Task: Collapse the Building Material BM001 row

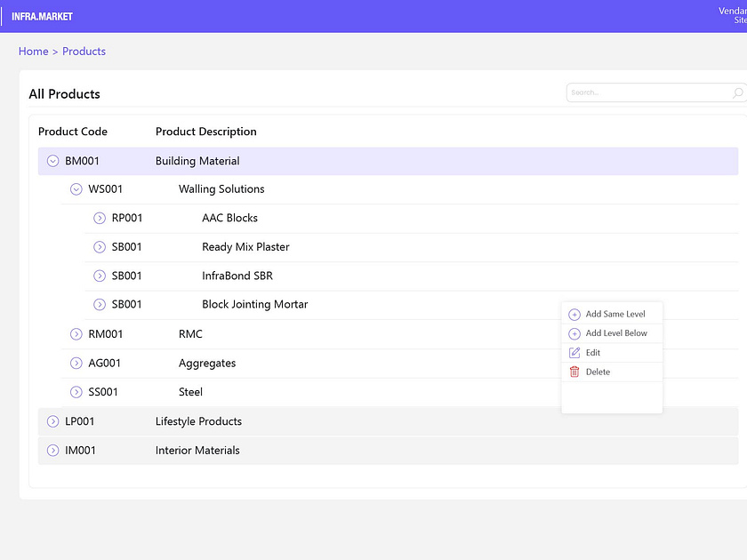Action: [52, 161]
